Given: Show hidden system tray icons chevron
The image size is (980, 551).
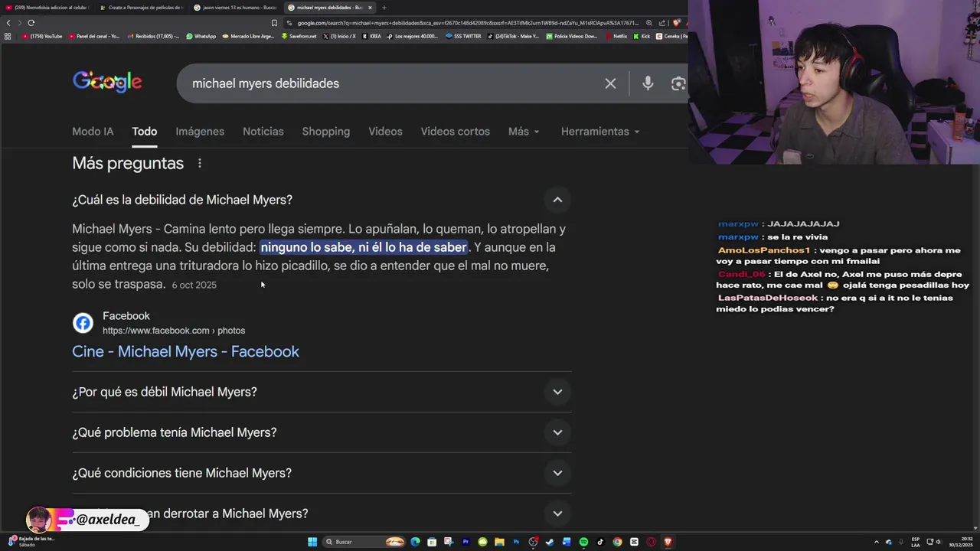Looking at the screenshot, I should (877, 542).
